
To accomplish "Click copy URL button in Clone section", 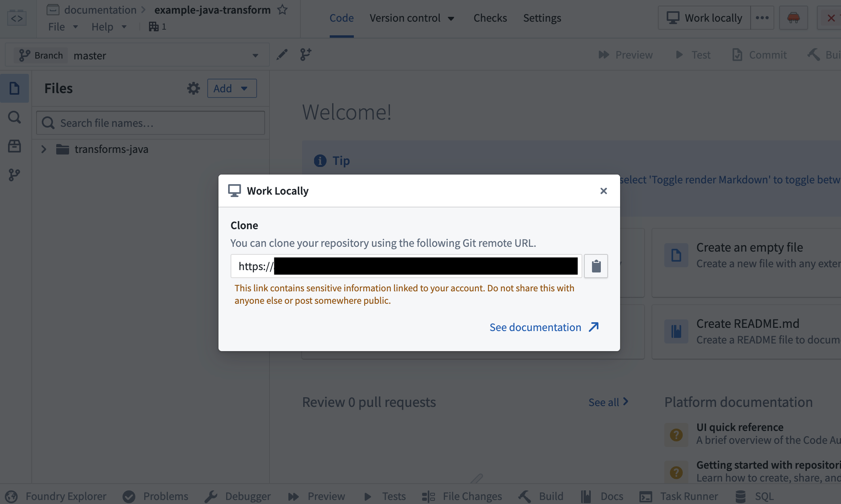I will tap(596, 266).
